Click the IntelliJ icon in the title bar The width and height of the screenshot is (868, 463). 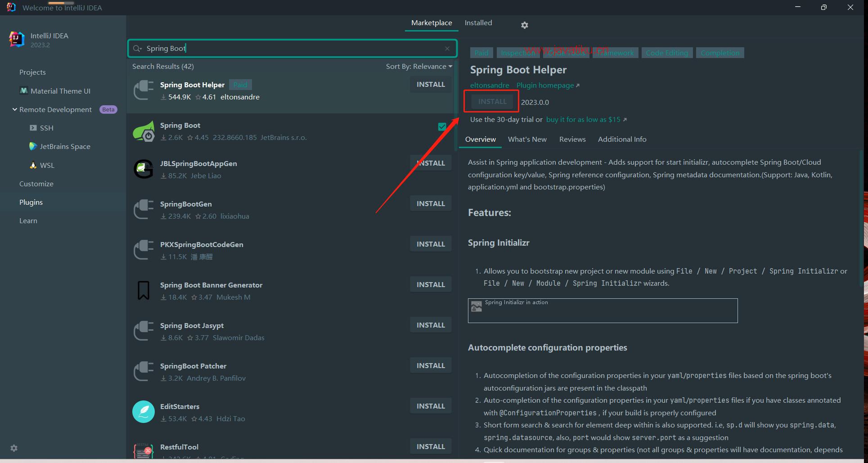point(11,7)
